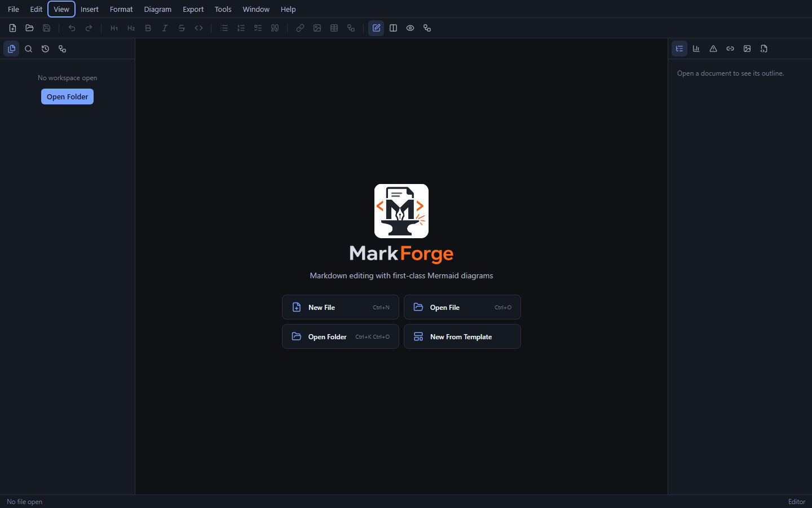Click the 'No file open' status text

point(24,502)
